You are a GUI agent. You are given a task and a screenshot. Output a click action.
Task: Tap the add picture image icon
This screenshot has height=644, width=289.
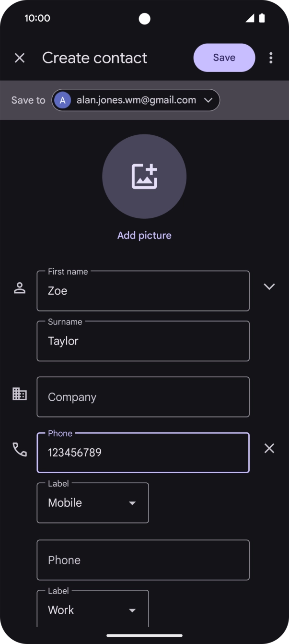click(x=144, y=177)
